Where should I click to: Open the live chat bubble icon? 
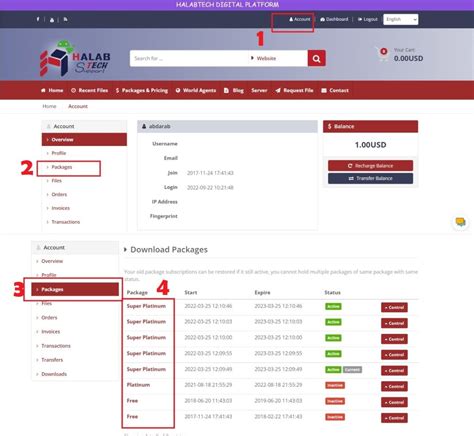point(460,222)
